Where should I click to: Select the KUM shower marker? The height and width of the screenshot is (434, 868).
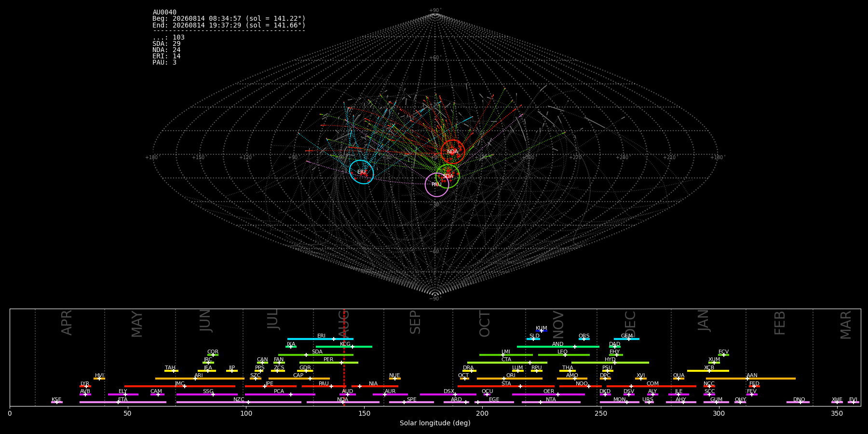click(x=542, y=331)
